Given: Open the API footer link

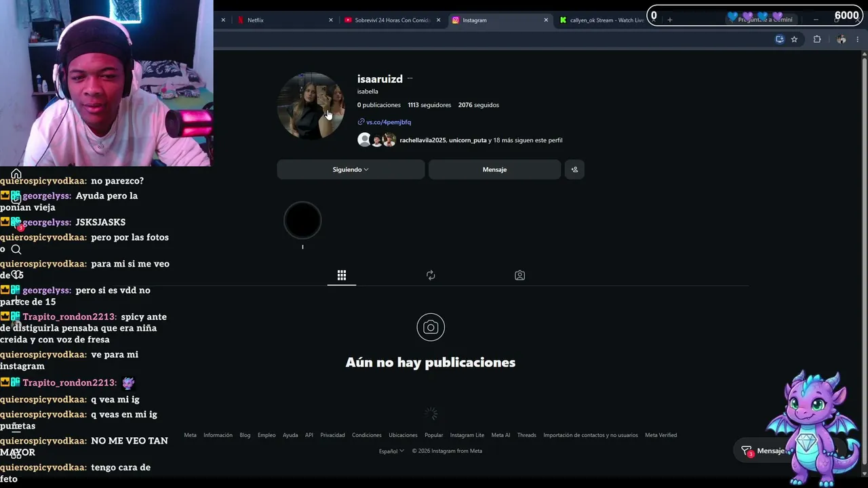Looking at the screenshot, I should coord(309,435).
